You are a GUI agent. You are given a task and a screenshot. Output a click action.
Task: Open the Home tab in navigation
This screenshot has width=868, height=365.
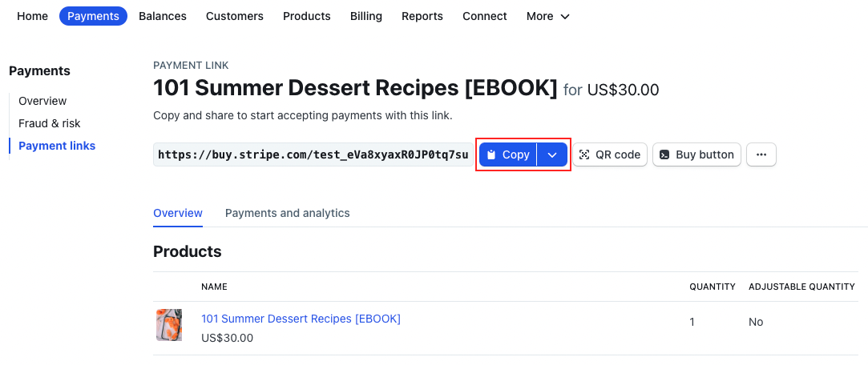tap(33, 16)
